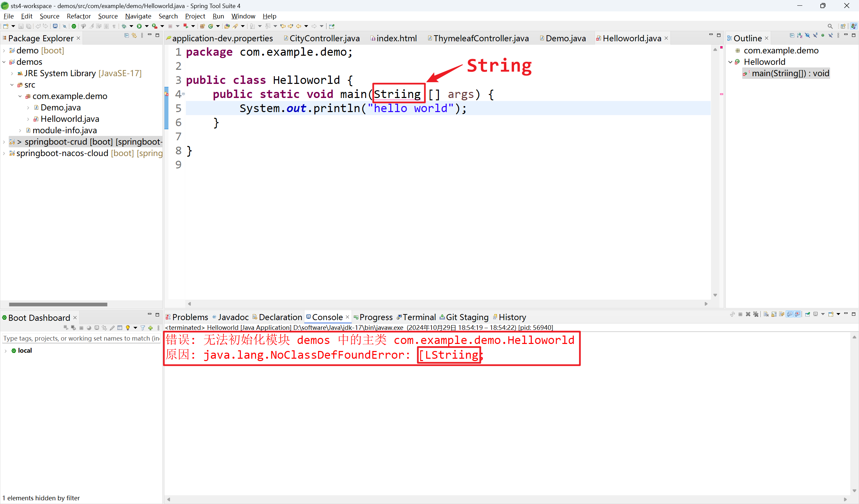
Task: Click Remove All Terminated Launches double-X icon
Action: click(x=756, y=314)
